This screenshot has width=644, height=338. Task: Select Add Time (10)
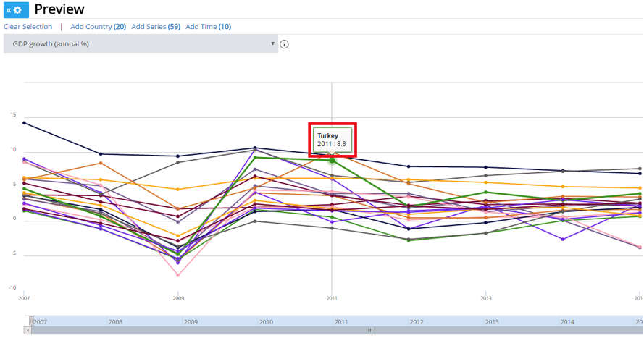point(208,27)
